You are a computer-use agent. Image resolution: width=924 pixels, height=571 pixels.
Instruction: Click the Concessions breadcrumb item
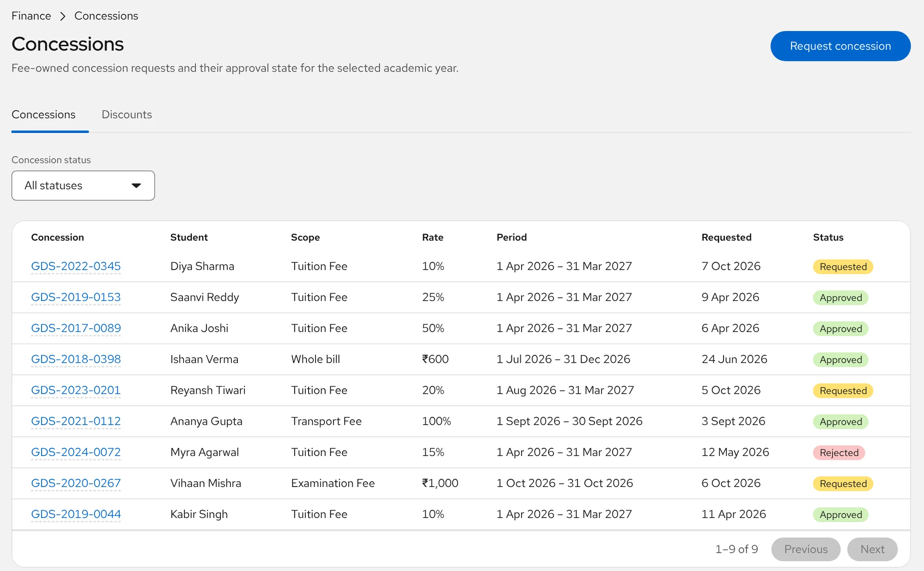click(x=106, y=16)
